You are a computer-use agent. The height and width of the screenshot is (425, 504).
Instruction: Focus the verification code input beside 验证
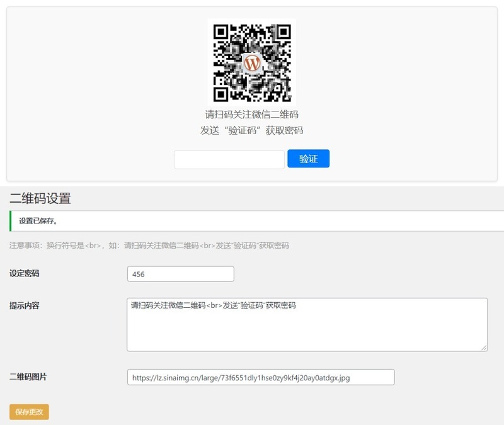pyautogui.click(x=229, y=159)
